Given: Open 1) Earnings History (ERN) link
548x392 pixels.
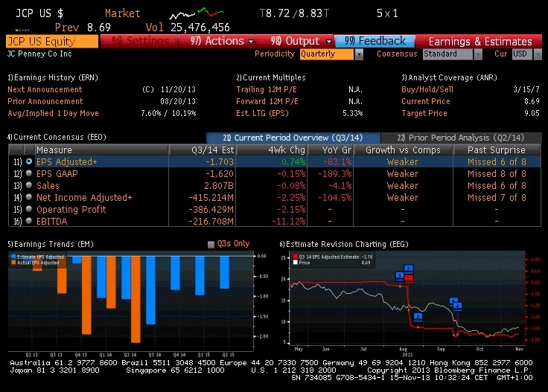Looking at the screenshot, I should (53, 77).
